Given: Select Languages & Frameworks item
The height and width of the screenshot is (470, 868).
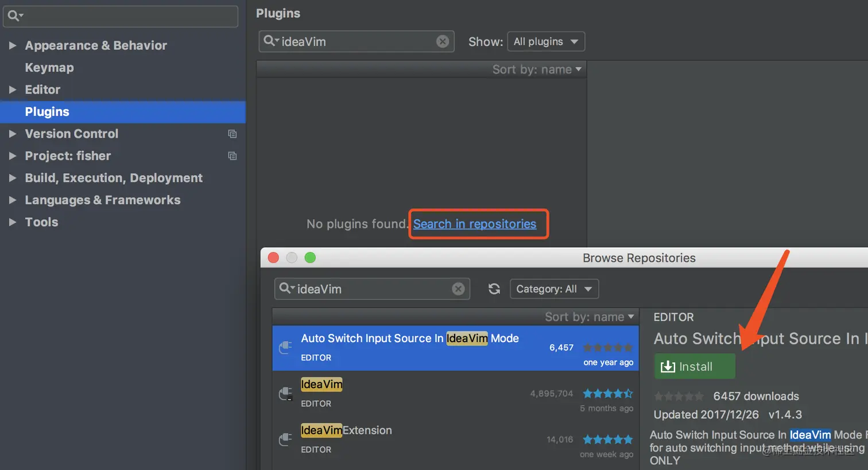Looking at the screenshot, I should tap(103, 200).
